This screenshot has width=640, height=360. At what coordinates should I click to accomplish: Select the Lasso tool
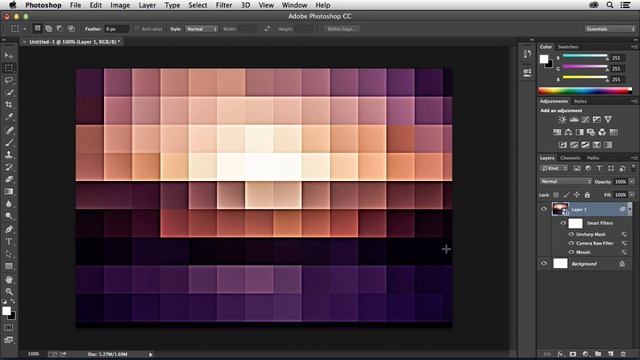(9, 80)
